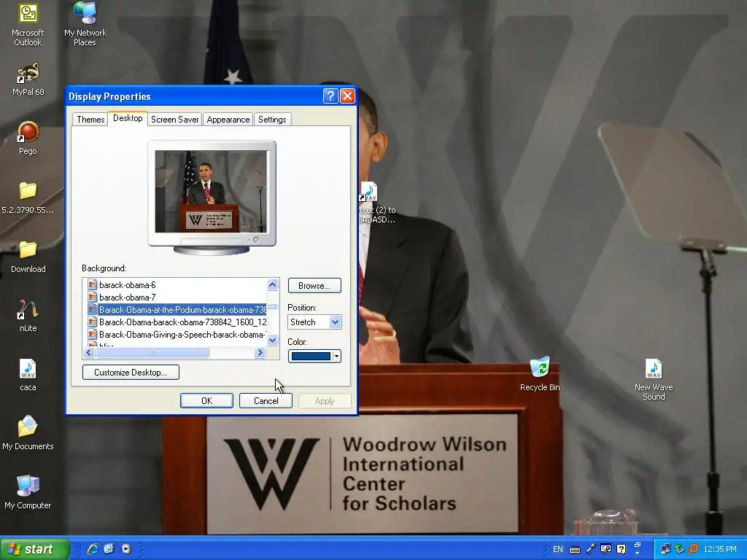
Task: Click the orange magnifier tray icon
Action: pos(693,549)
